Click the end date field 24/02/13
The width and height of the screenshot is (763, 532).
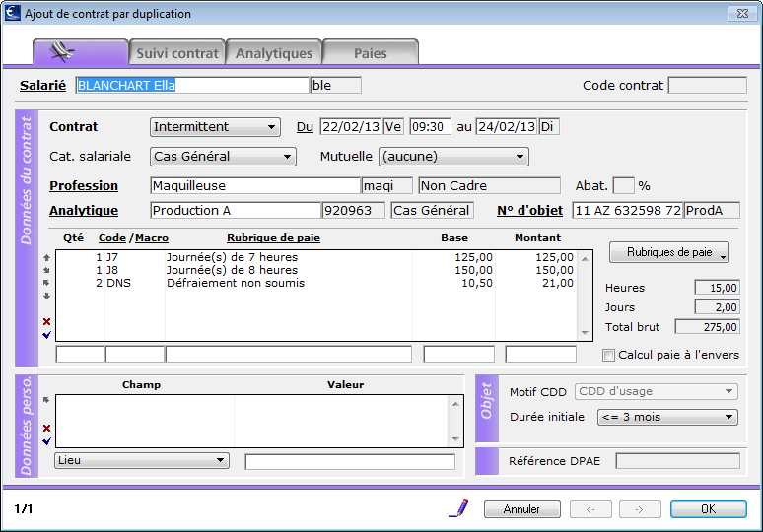tap(507, 127)
